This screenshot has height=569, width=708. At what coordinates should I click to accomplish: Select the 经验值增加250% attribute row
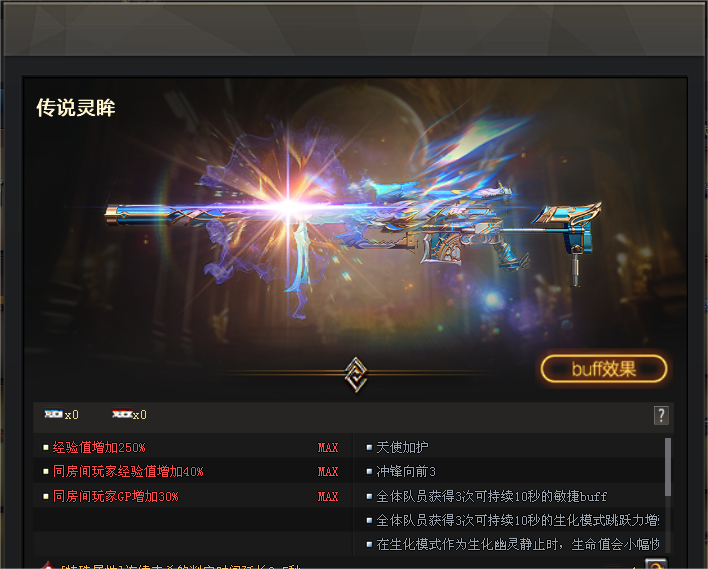[193, 448]
